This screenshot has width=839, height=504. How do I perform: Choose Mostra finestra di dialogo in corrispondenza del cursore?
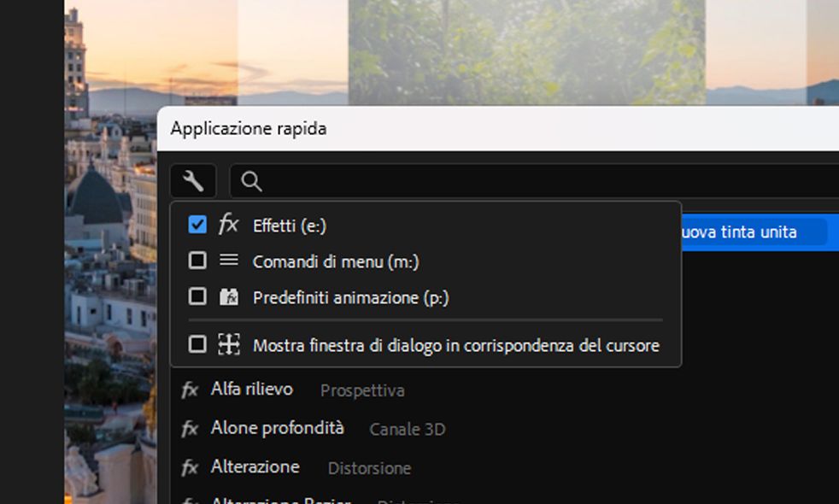(455, 346)
